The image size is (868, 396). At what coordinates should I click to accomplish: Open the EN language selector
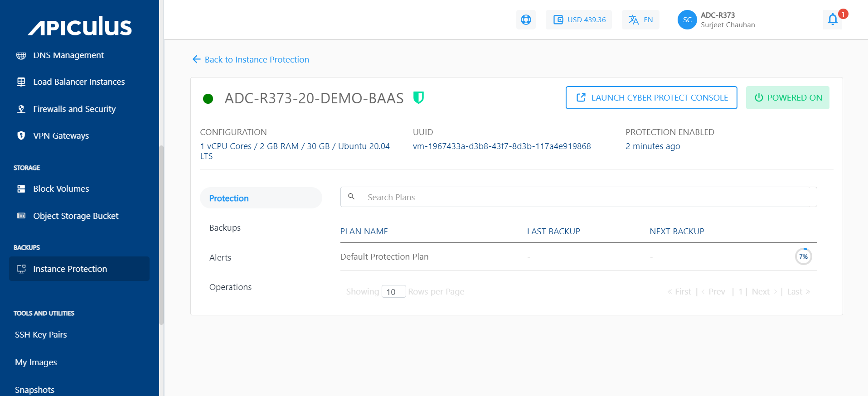point(640,20)
